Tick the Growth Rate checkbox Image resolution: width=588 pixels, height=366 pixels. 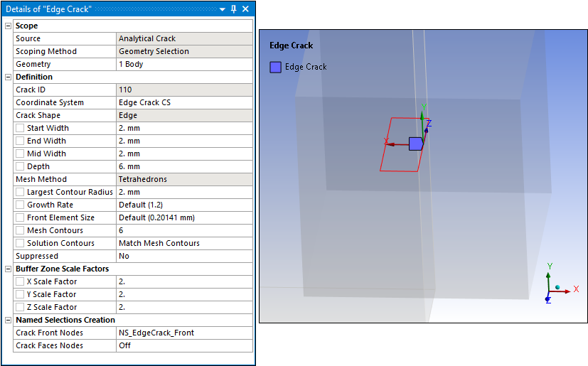[20, 205]
